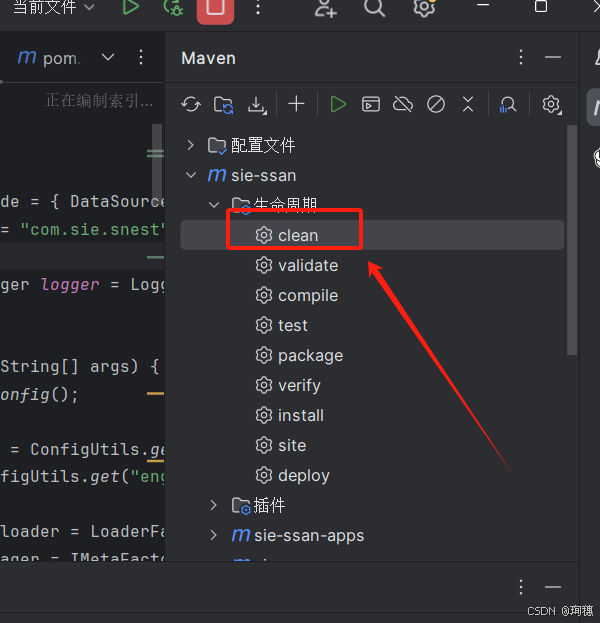Minimize the IDE window
The height and width of the screenshot is (623, 600).
point(483,6)
